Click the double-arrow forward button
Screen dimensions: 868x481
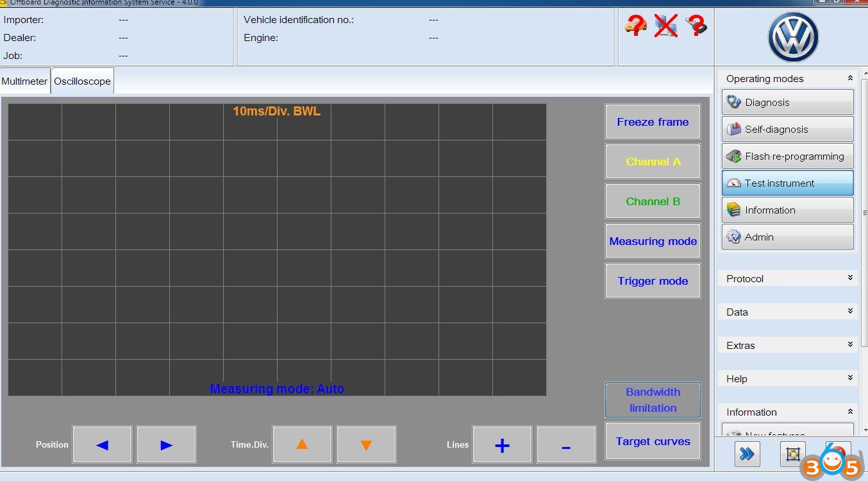[747, 454]
